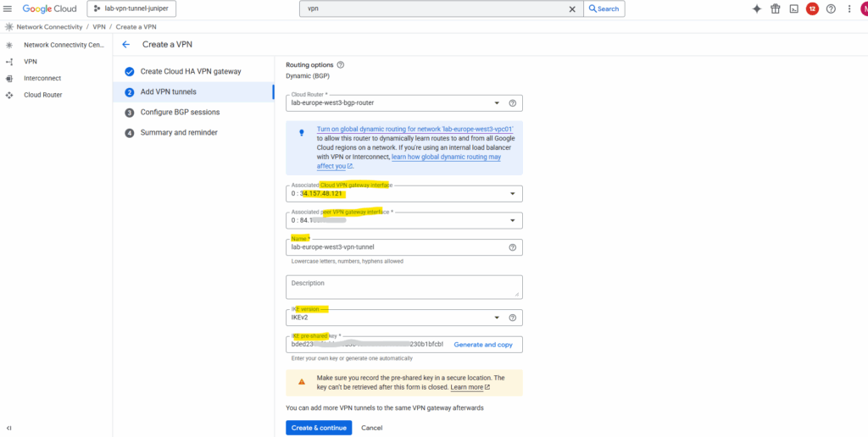Click the Interconnect sidebar icon

click(8, 79)
